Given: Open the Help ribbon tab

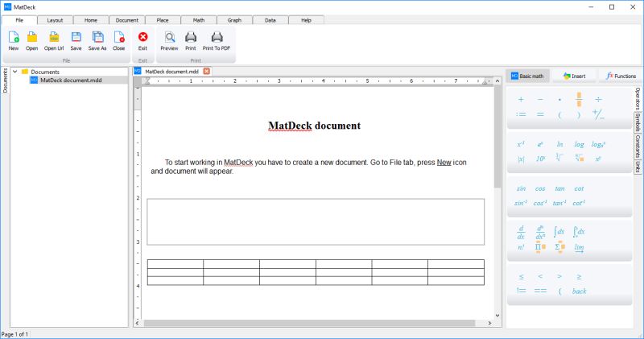Looking at the screenshot, I should coord(307,20).
